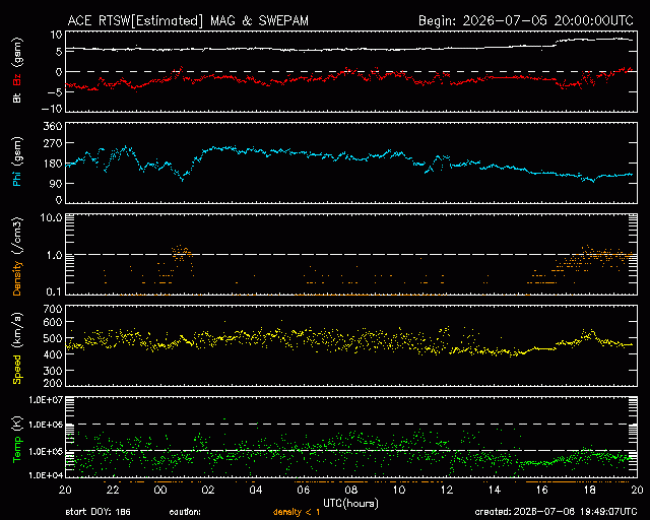Viewport: 650px width, 520px height.
Task: Click the red 'Bz' axis label
Action: click(x=17, y=79)
